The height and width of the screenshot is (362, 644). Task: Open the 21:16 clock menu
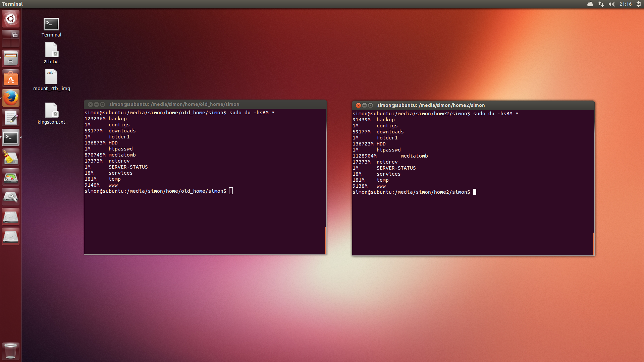[x=626, y=4]
